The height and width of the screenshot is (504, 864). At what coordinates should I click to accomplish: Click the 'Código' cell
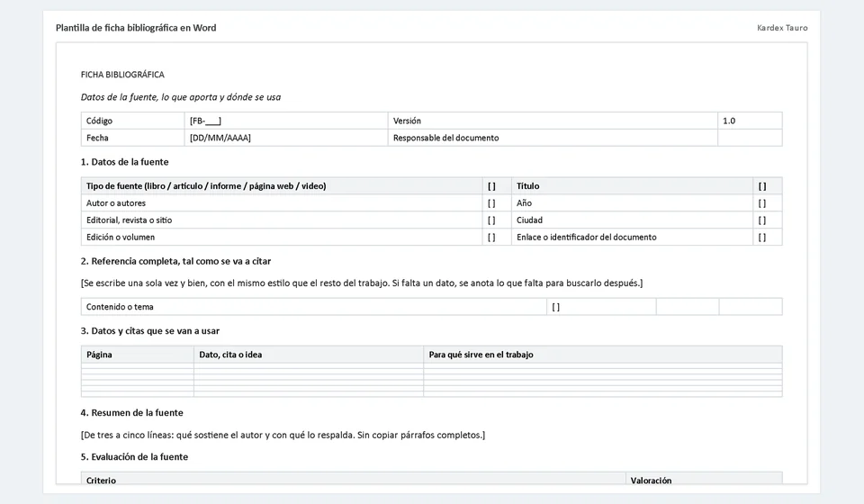tap(133, 121)
